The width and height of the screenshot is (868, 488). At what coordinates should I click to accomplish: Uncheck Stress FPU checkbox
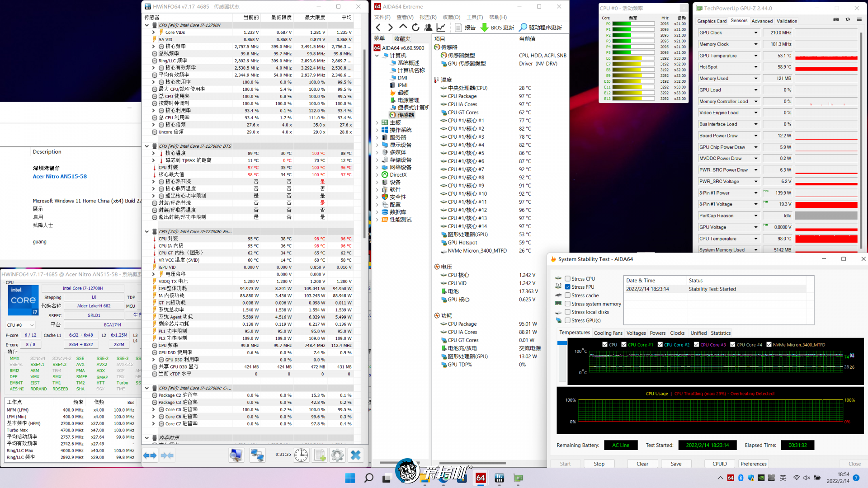(x=567, y=287)
